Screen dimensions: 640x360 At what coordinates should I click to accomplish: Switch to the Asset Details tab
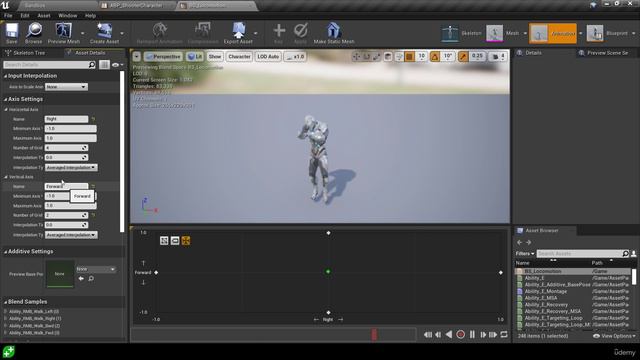click(90, 53)
